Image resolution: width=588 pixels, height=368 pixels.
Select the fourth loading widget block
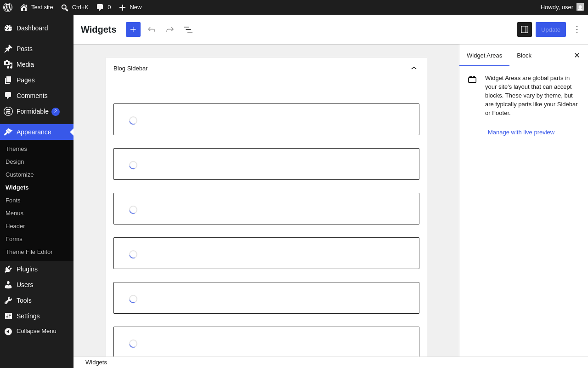(266, 253)
